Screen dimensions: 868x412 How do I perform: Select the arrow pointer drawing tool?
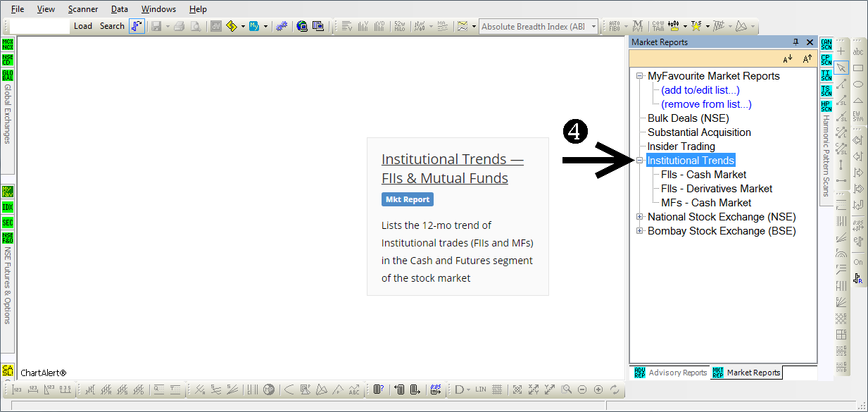click(x=841, y=68)
